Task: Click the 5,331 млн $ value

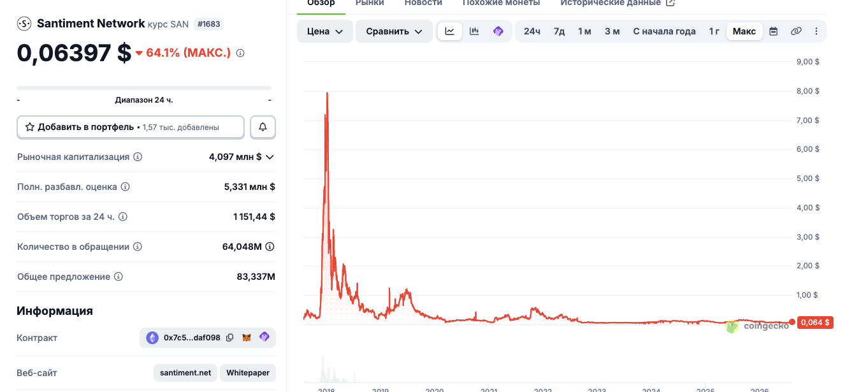Action: (250, 187)
